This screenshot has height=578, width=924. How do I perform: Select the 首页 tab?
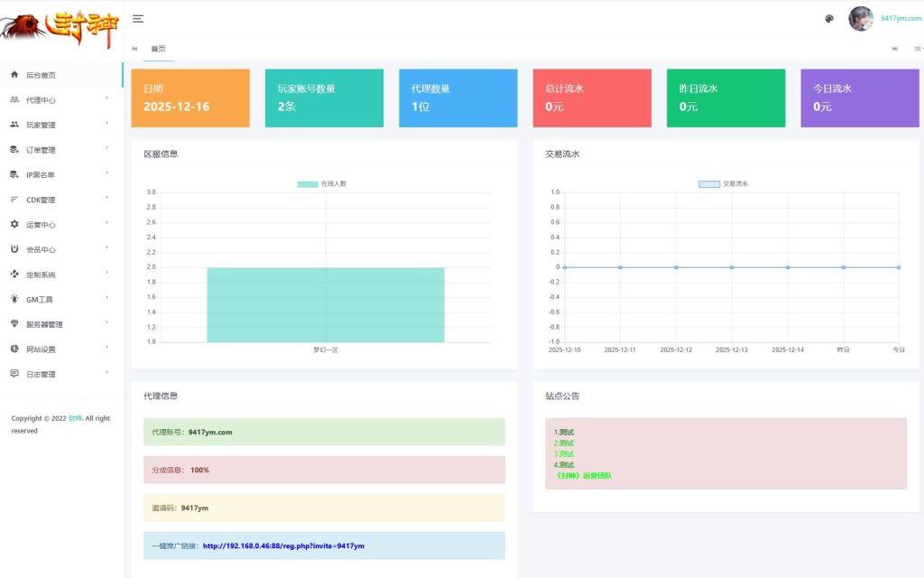point(158,49)
